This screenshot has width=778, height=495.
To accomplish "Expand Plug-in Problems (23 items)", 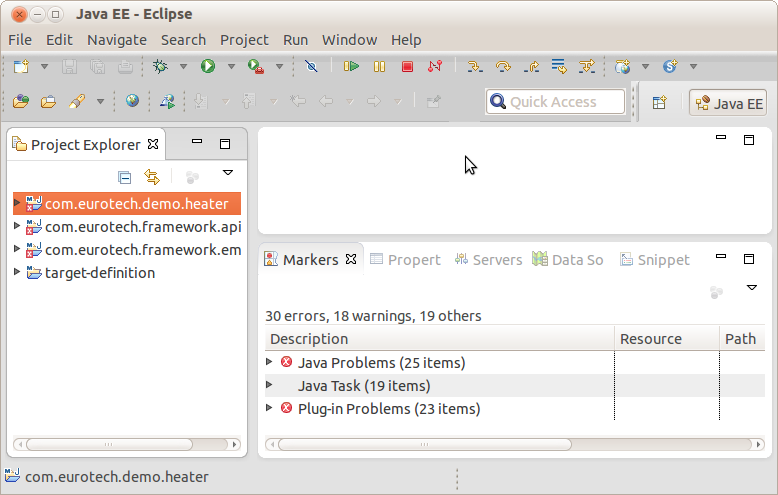I will 269,408.
